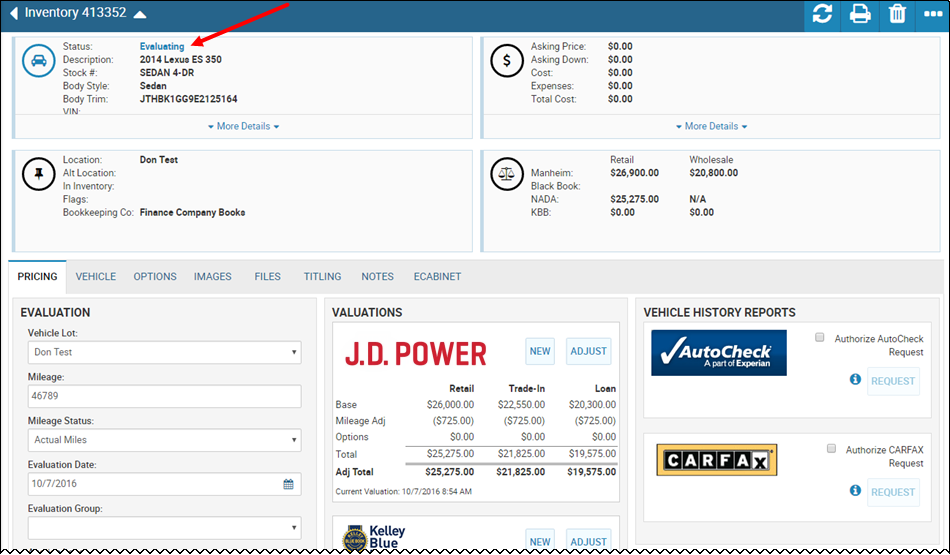The width and height of the screenshot is (950, 555).
Task: Click the AutoCheck logo
Action: pyautogui.click(x=719, y=353)
